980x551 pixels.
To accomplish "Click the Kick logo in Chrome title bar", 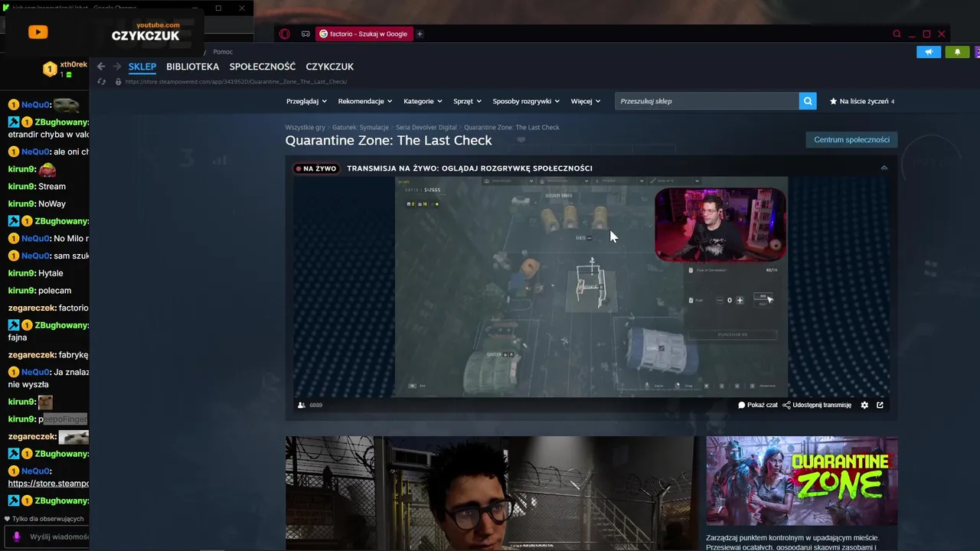I will (7, 8).
